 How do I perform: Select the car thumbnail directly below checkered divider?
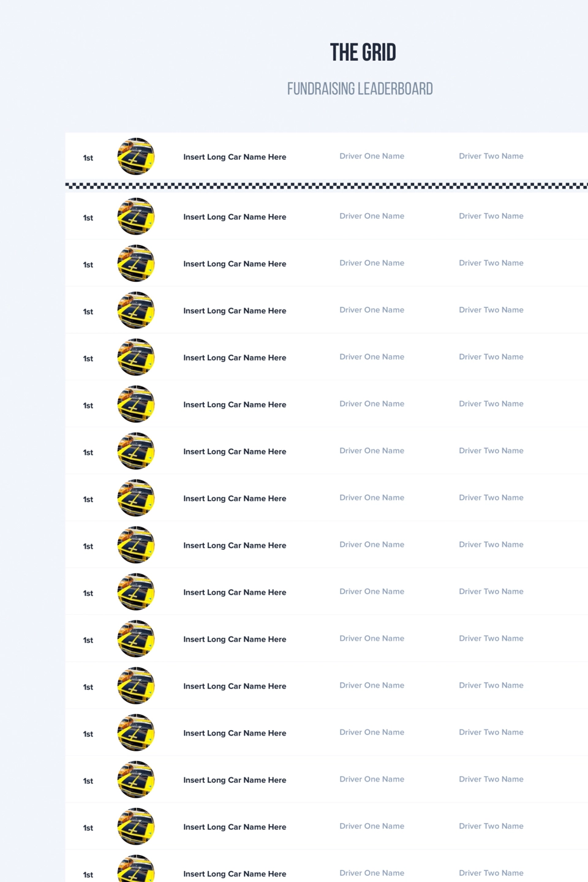click(x=136, y=216)
